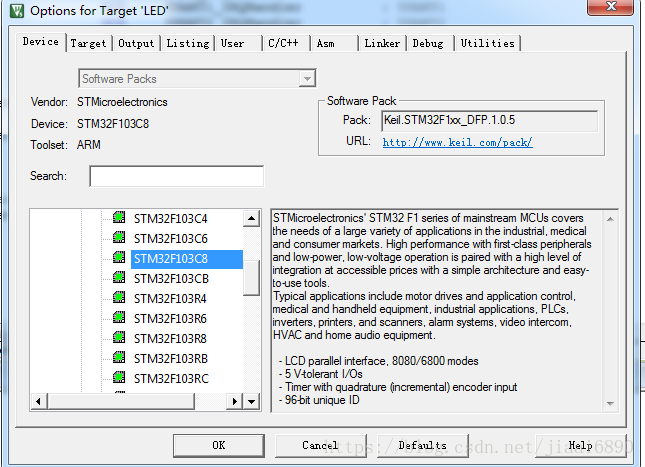The image size is (645, 467).
Task: Select STM32F103R8 in the device list
Action: (x=170, y=339)
